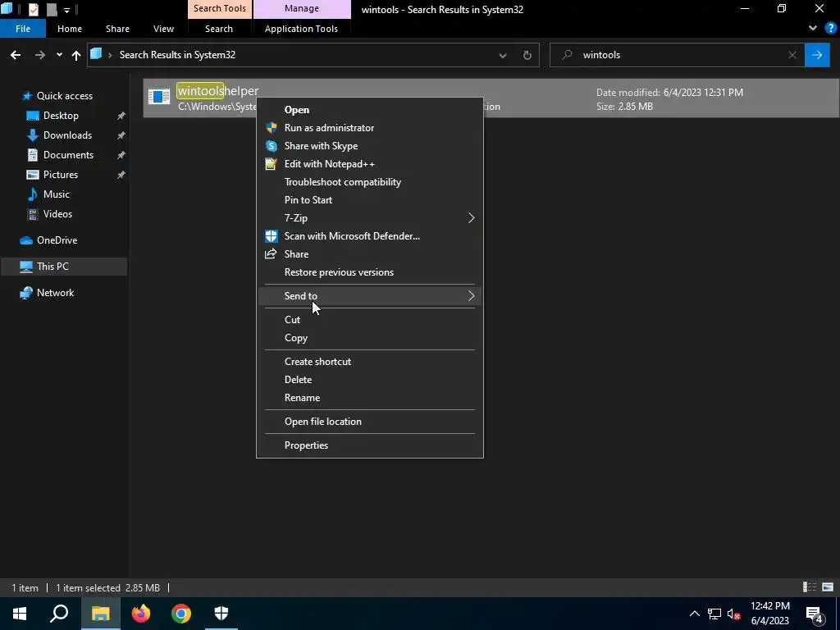Show hidden tray icons chevron
This screenshot has height=630, width=840.
[x=694, y=614]
